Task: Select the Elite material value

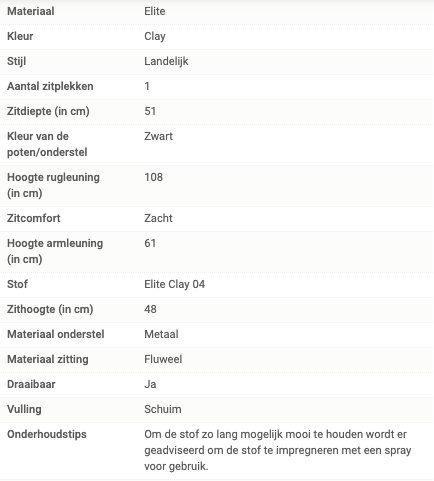Action: pos(155,11)
